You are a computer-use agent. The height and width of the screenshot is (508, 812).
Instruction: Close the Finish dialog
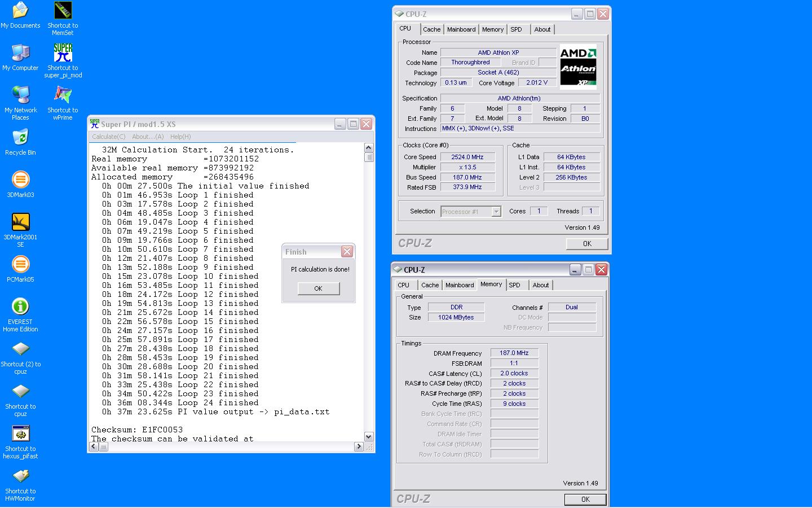point(347,252)
